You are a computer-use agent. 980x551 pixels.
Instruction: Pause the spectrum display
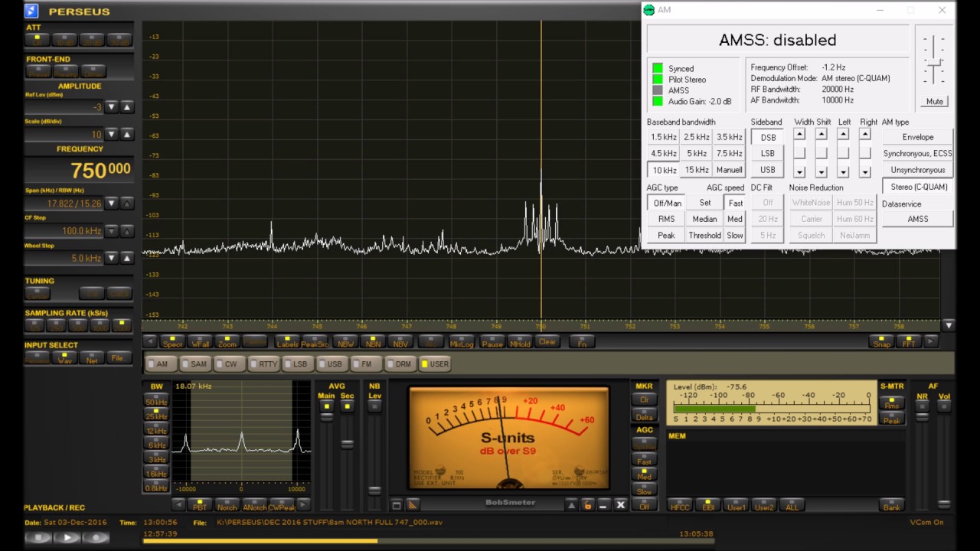pyautogui.click(x=492, y=342)
